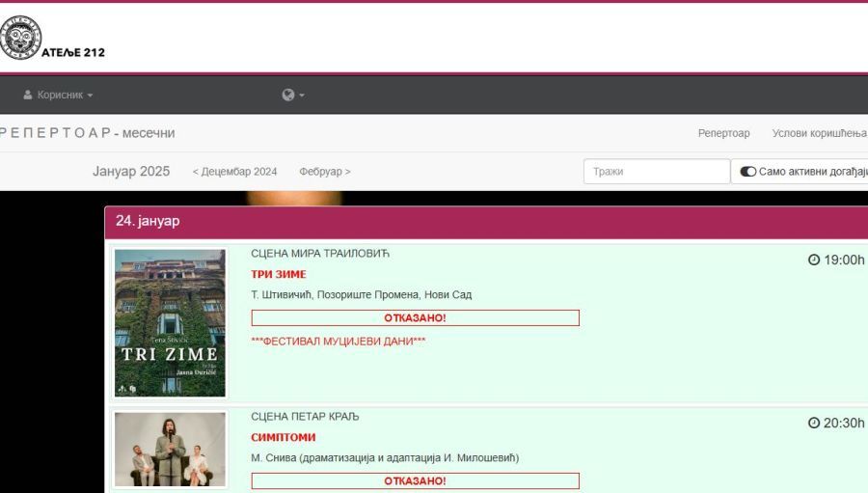Go to next month Фебруар
Image resolution: width=868 pixels, height=493 pixels.
[325, 172]
